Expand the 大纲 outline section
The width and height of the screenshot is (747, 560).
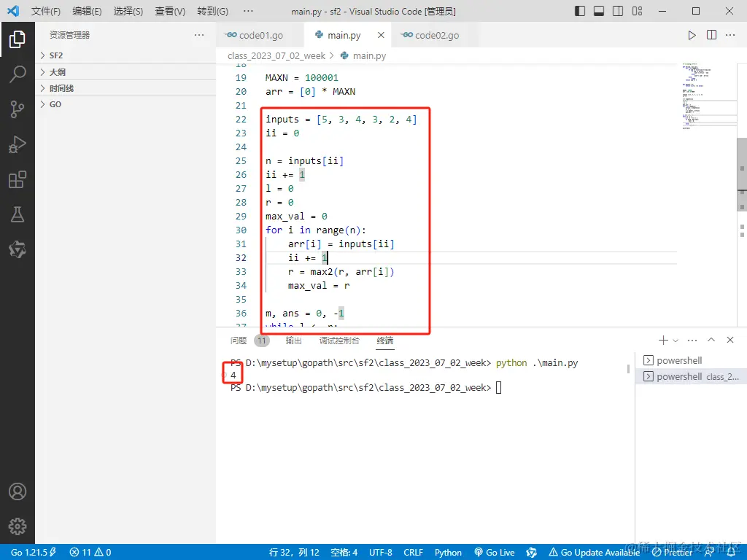point(125,72)
